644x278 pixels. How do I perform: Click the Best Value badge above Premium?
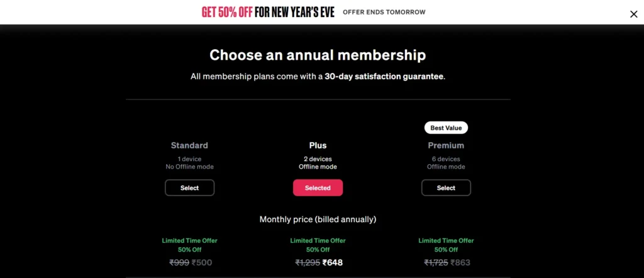click(x=446, y=128)
